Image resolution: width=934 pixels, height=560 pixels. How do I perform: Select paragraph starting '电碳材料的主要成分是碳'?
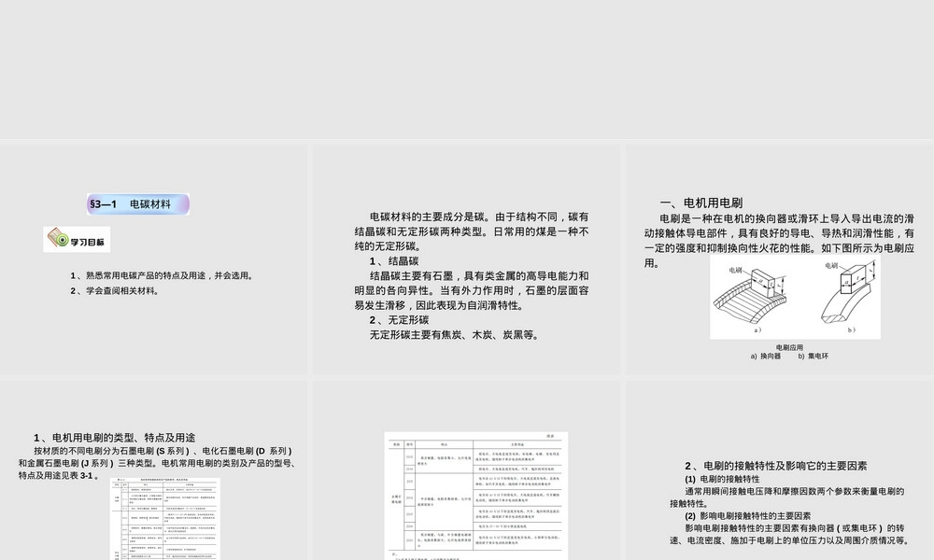click(x=472, y=231)
